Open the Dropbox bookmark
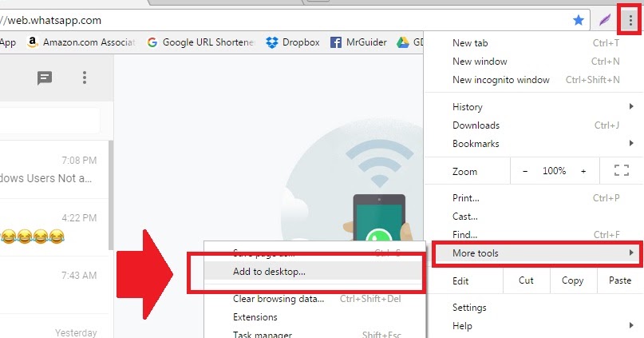 click(x=292, y=42)
